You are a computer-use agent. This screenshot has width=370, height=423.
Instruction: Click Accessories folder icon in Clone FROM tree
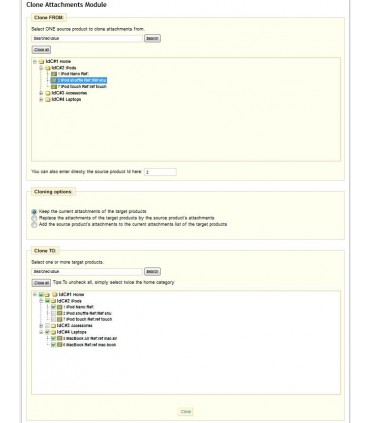point(48,93)
